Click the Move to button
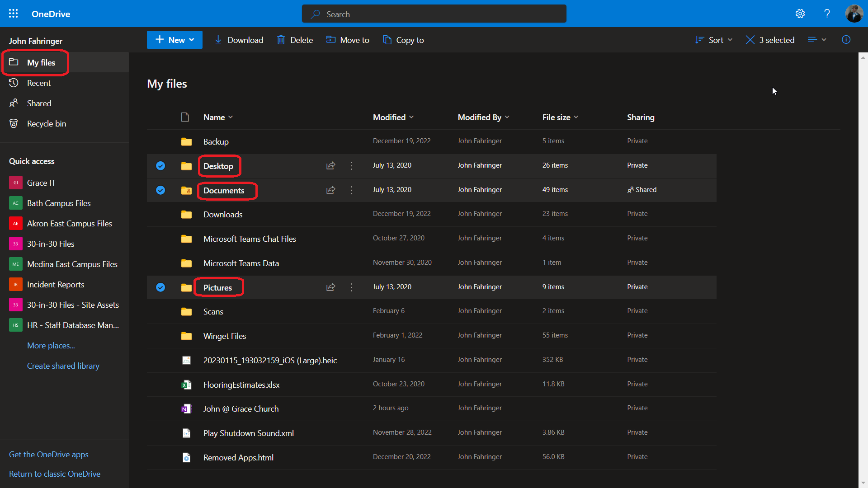The height and width of the screenshot is (488, 868). pos(348,40)
